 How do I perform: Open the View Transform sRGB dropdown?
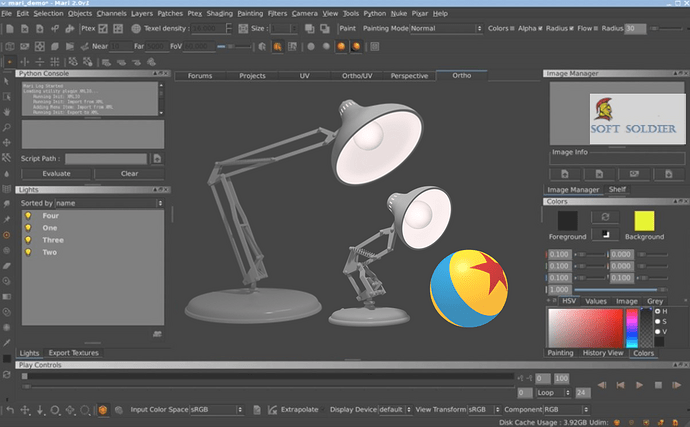tap(484, 410)
